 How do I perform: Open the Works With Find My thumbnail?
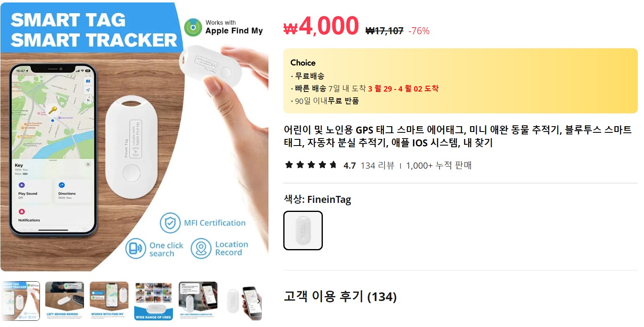point(109,301)
